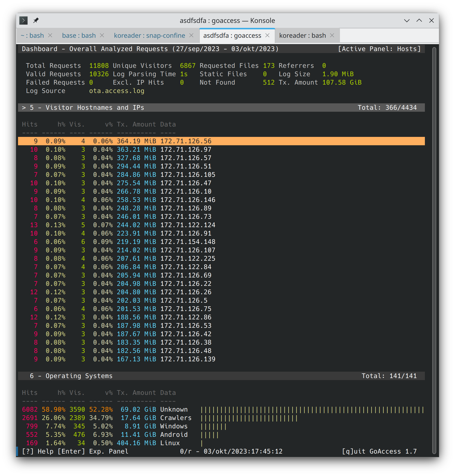455x476 pixels.
Task: Open the 'koreader : snap-confine' tab
Action: pos(150,36)
